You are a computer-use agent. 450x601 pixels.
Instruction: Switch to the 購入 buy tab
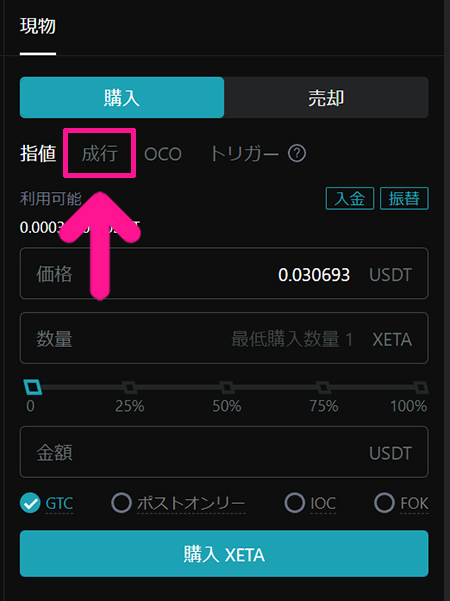click(122, 97)
